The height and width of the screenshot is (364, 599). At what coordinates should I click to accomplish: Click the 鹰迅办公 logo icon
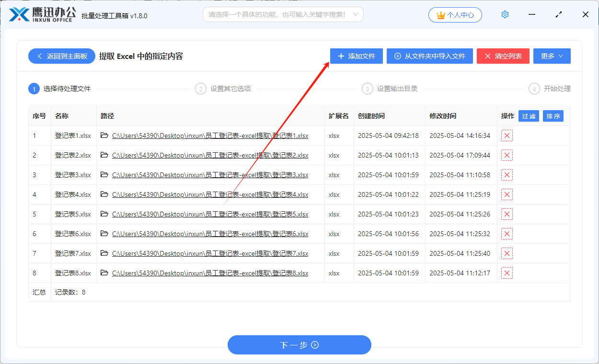tap(19, 14)
